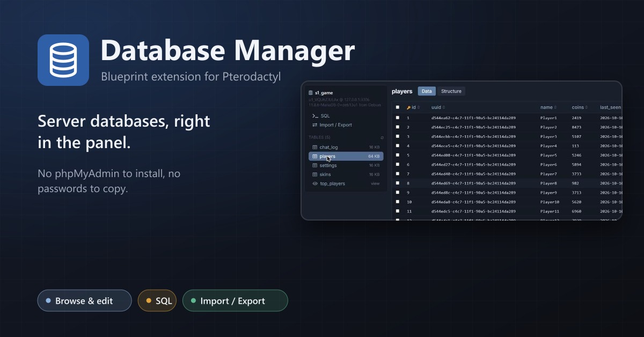Image resolution: width=644 pixels, height=337 pixels.
Task: Click the s1_game database stack icon
Action: click(x=311, y=93)
